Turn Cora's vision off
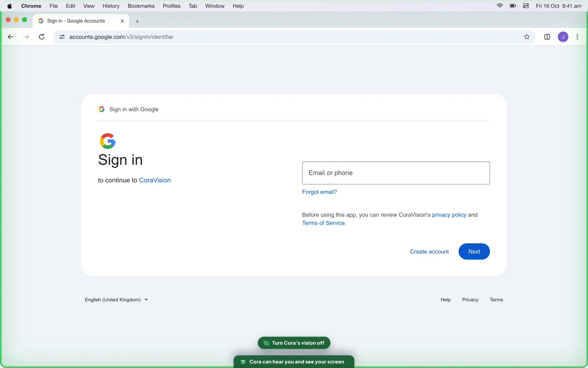 point(294,343)
